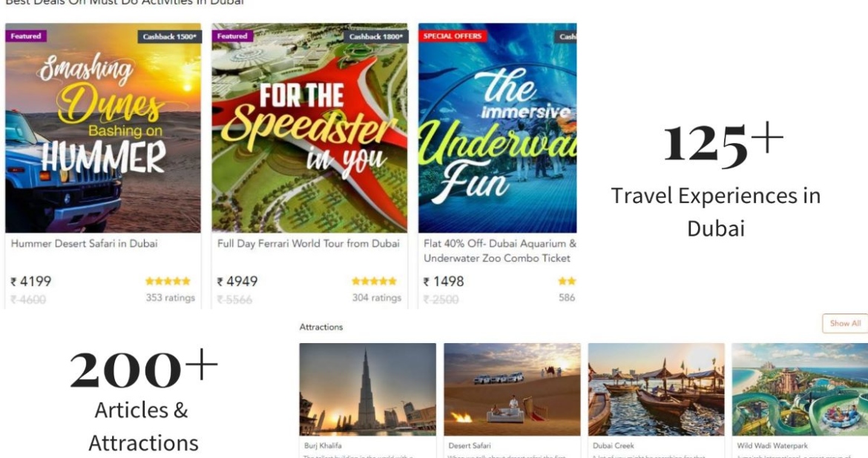Click the Cashback 1500 badge

[169, 36]
